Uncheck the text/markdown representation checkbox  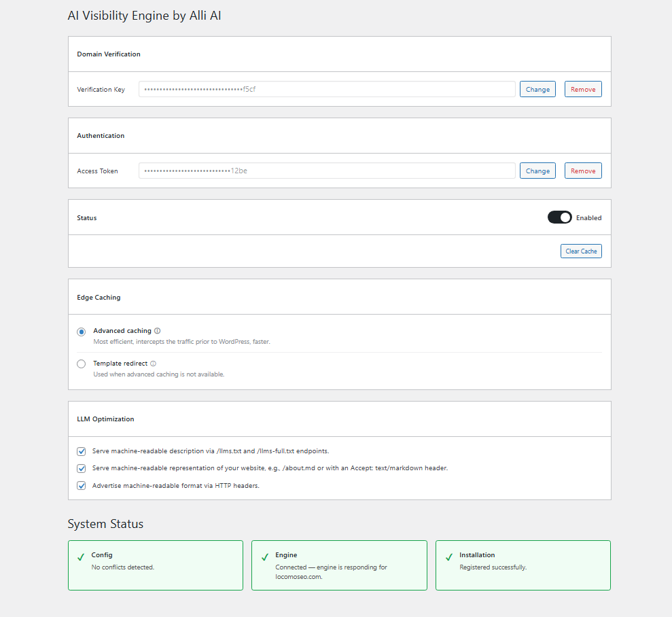pyautogui.click(x=81, y=468)
